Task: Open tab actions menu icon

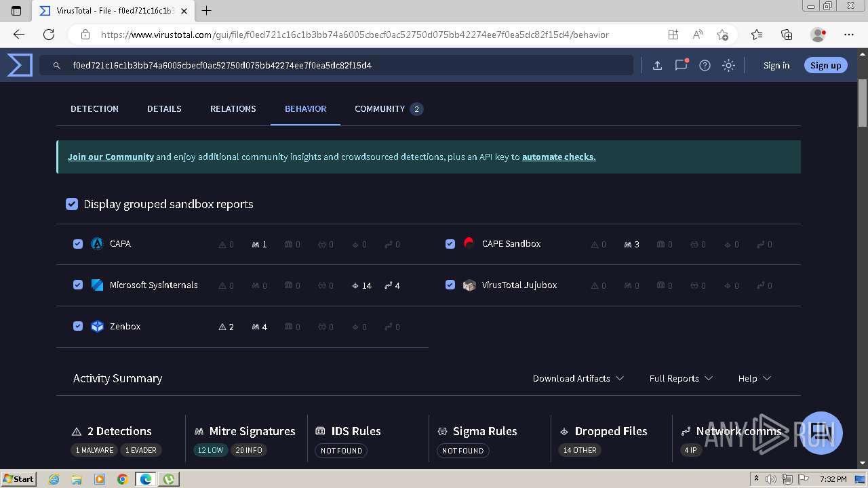Action: pos(16,11)
